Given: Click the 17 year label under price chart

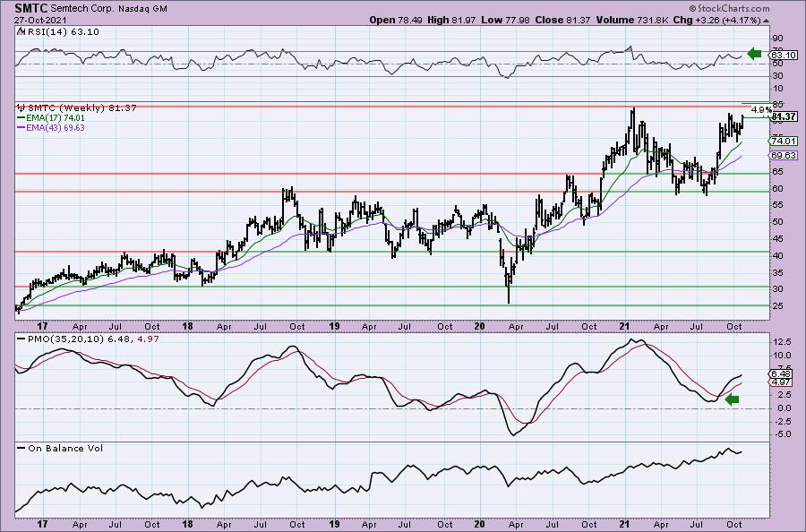Looking at the screenshot, I should [x=42, y=326].
